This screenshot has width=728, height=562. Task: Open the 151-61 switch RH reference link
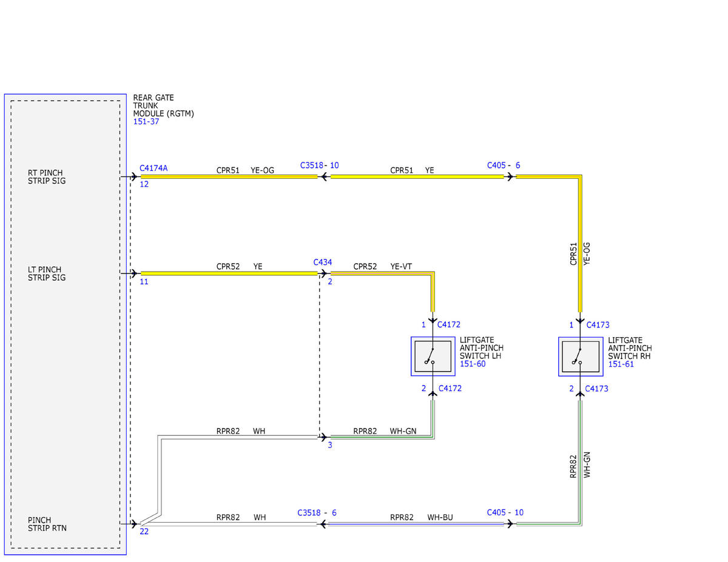(x=621, y=364)
